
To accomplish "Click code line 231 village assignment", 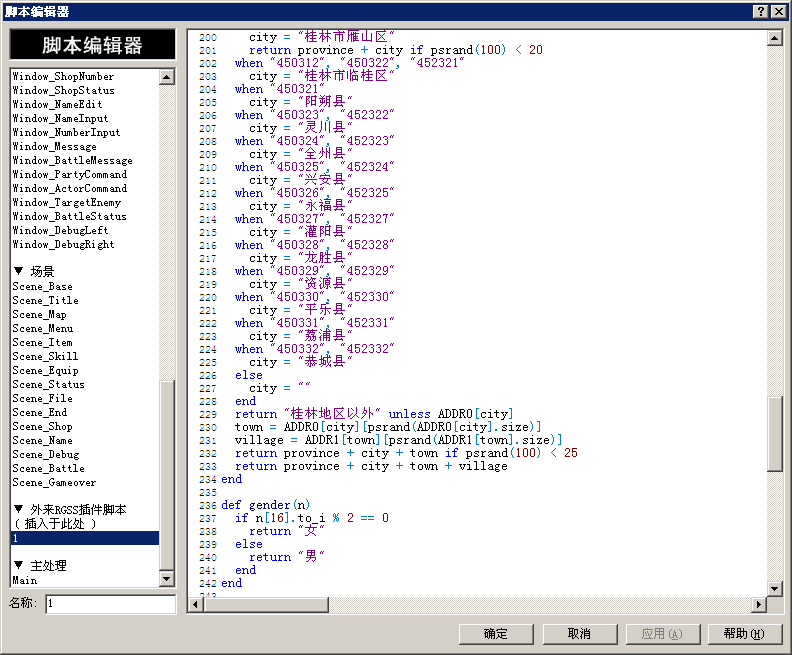I will [398, 440].
